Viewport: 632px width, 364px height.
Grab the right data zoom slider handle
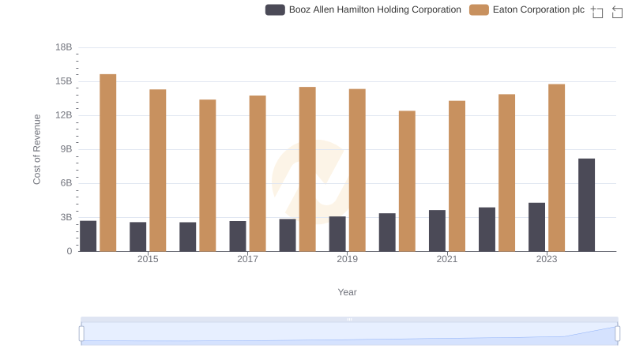[617, 334]
